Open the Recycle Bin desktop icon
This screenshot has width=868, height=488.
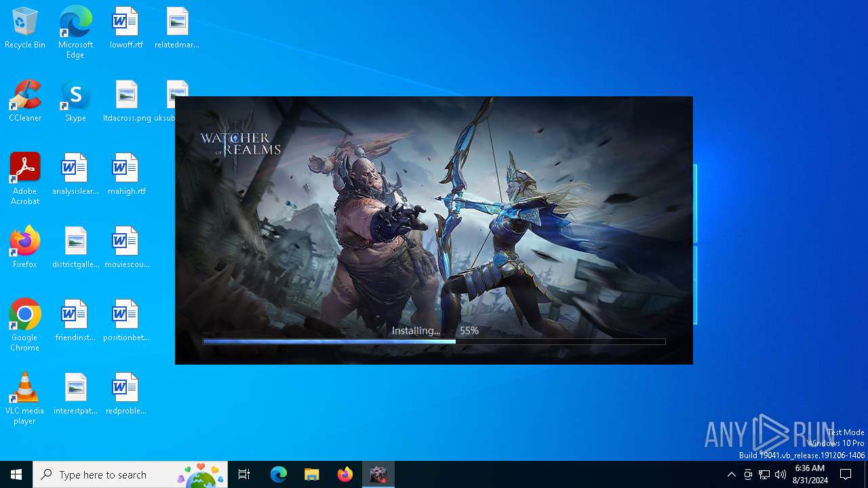[x=25, y=28]
